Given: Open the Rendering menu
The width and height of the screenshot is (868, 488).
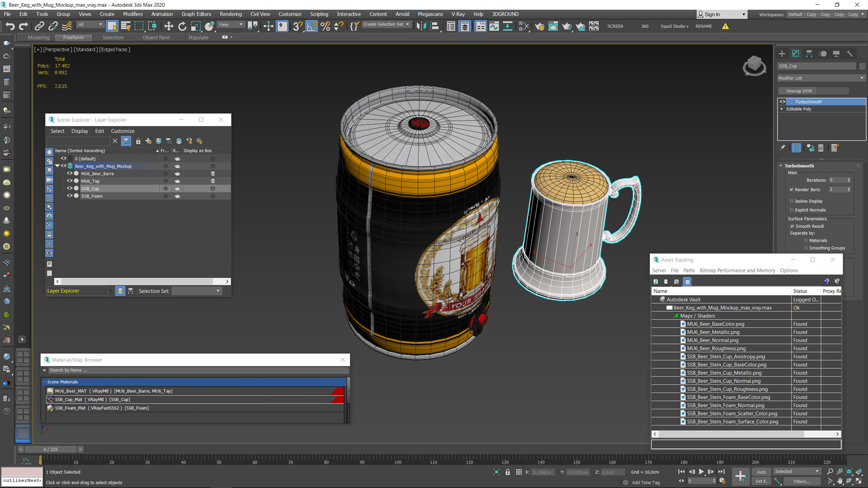Looking at the screenshot, I should coord(231,14).
